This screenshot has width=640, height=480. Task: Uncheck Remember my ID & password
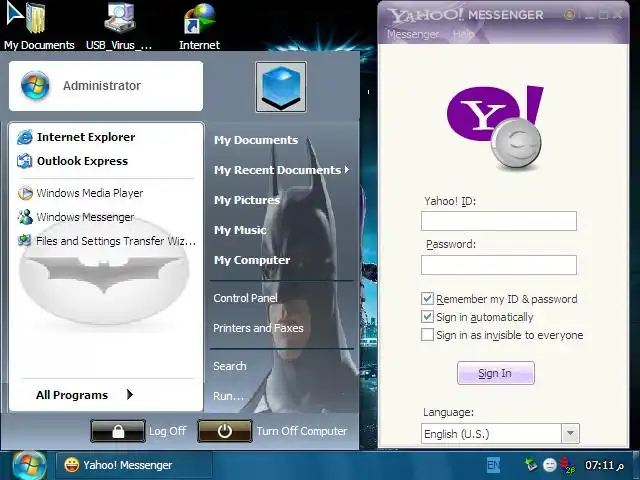pyautogui.click(x=427, y=299)
